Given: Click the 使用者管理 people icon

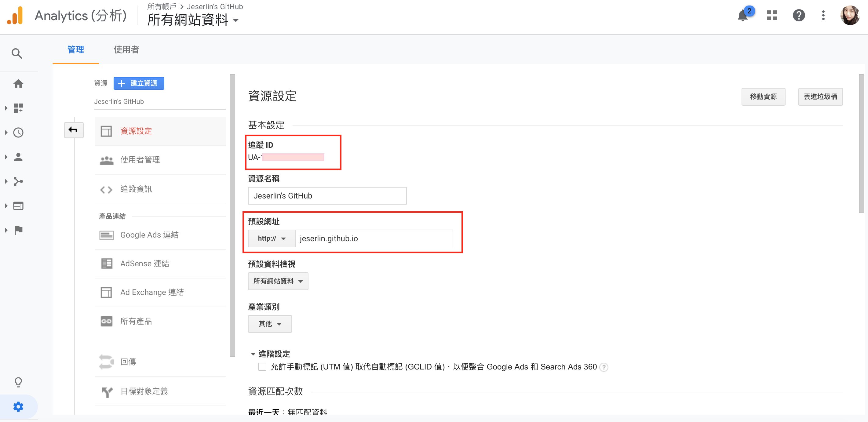Looking at the screenshot, I should [107, 160].
